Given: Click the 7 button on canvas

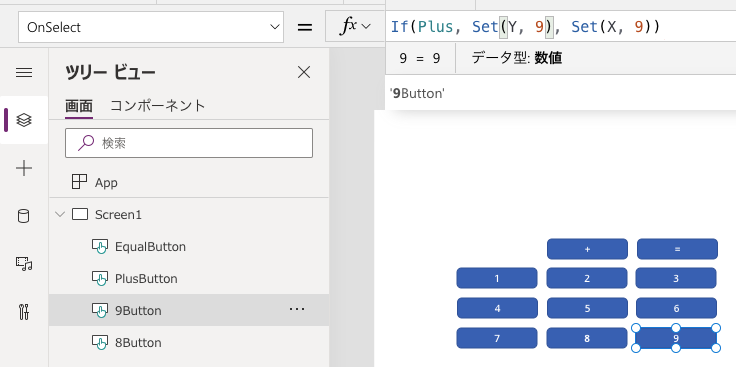Looking at the screenshot, I should click(497, 338).
